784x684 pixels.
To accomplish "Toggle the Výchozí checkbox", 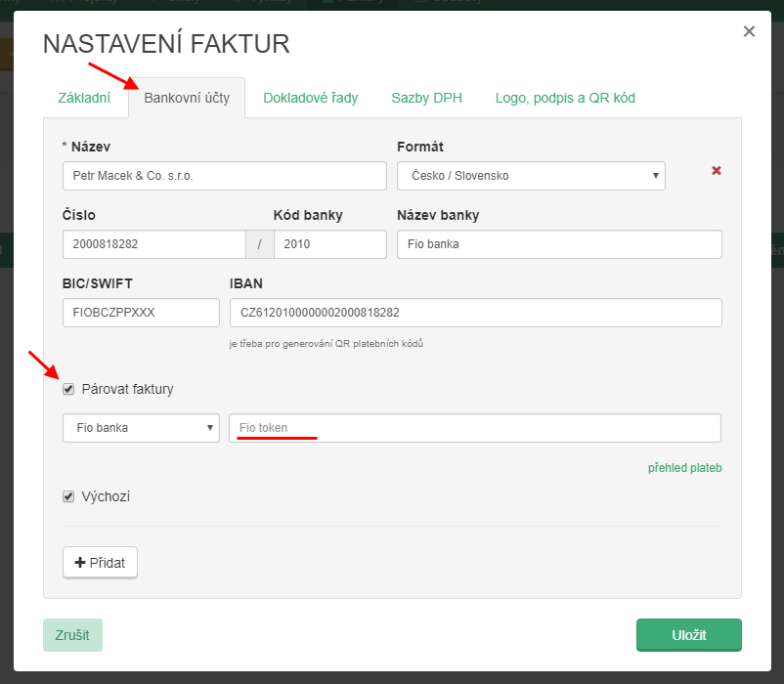I will 68,496.
